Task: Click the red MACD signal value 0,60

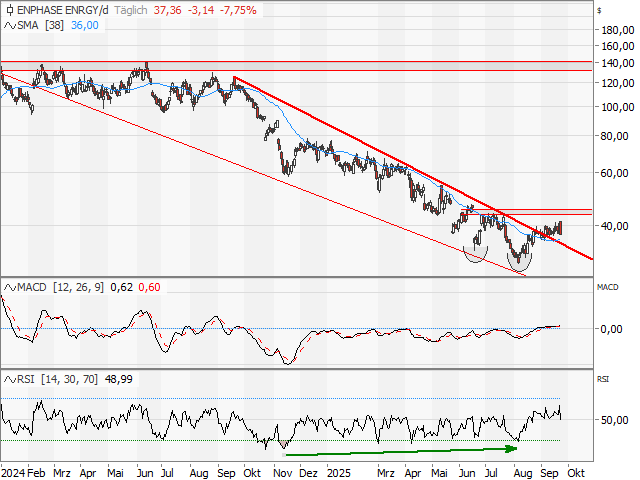Action: click(149, 287)
